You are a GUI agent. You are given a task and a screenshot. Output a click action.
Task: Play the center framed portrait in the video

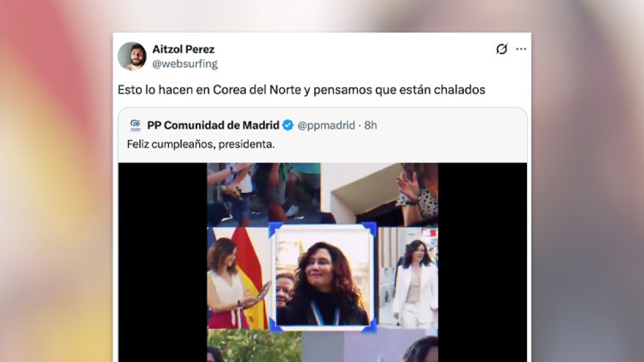[x=323, y=278]
